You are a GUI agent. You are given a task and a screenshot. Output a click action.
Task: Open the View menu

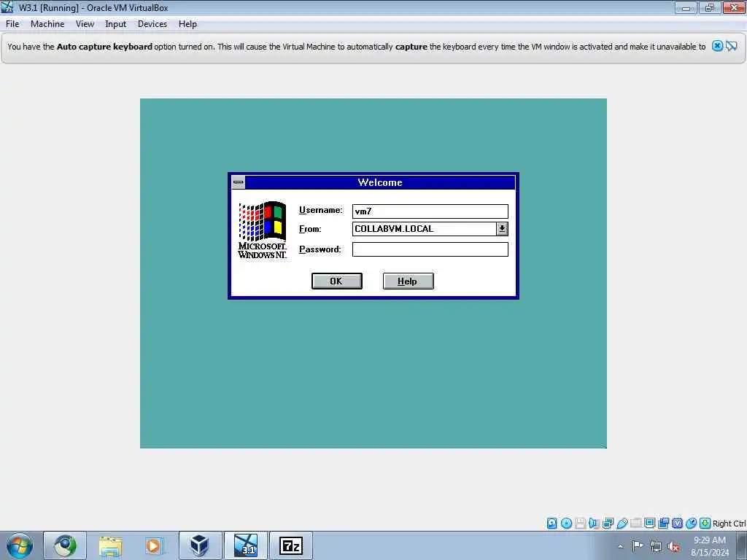pos(85,24)
